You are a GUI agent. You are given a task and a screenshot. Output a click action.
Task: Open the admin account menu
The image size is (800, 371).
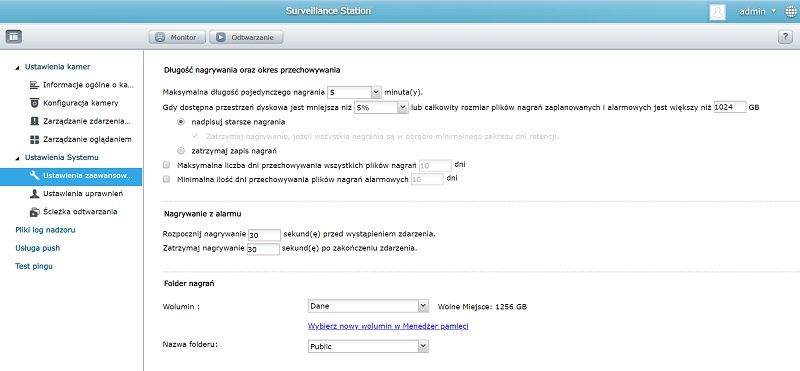(x=758, y=12)
